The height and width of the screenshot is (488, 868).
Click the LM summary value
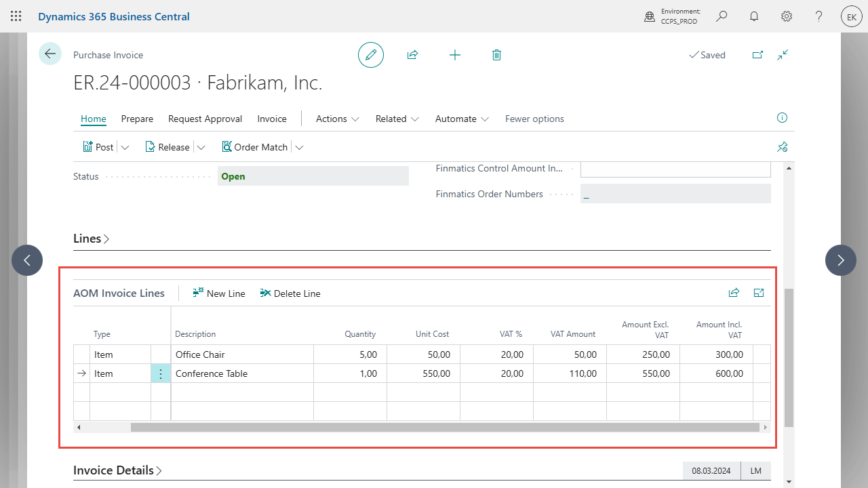point(755,470)
